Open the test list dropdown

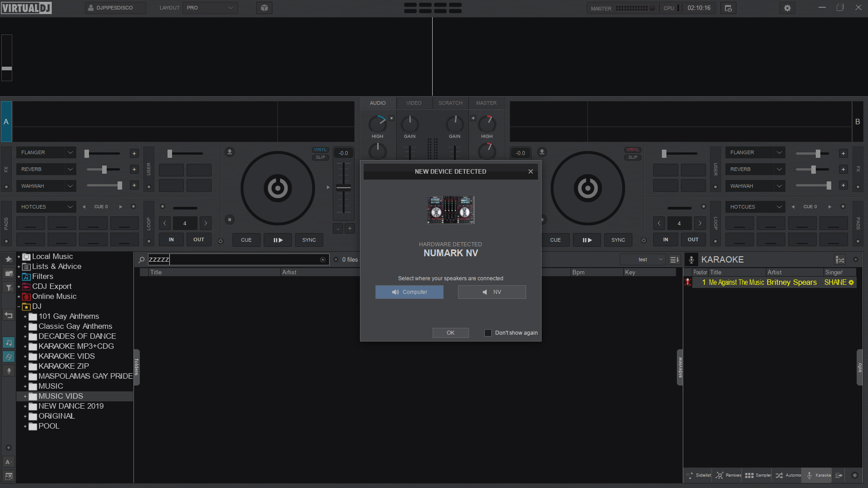[x=642, y=259]
